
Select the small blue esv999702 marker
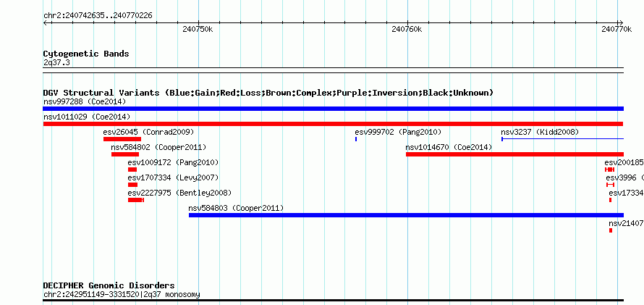click(356, 139)
